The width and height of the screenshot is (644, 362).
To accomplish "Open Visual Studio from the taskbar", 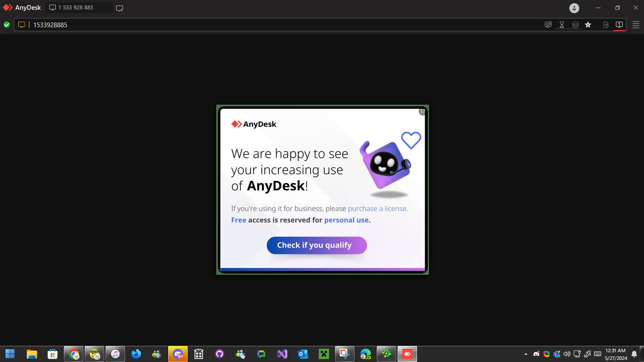I will [282, 354].
